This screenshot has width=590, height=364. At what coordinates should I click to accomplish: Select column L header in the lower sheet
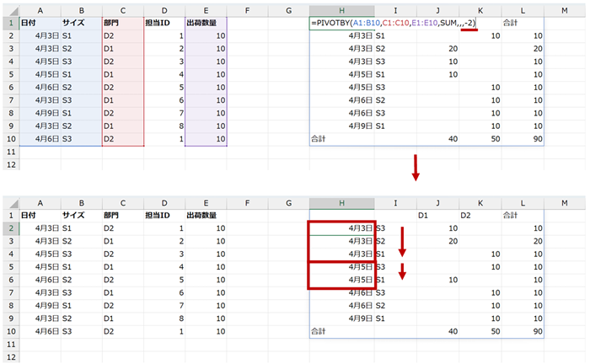[x=523, y=203]
